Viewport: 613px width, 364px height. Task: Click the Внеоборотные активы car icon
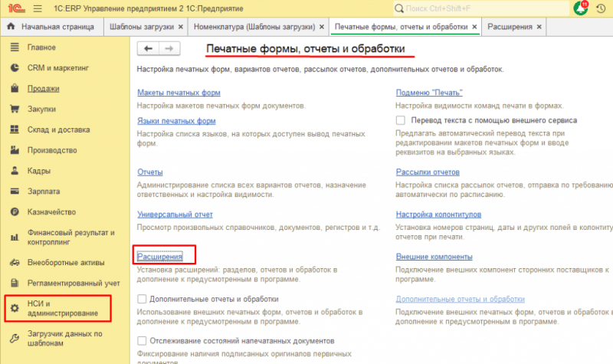click(x=13, y=262)
